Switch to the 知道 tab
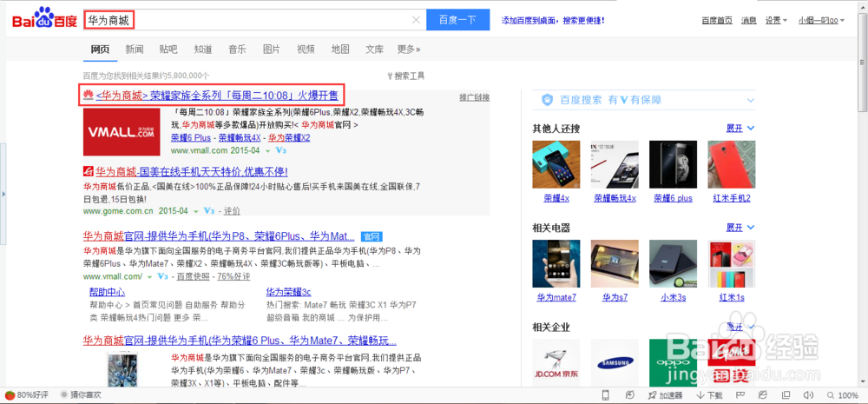 click(202, 50)
